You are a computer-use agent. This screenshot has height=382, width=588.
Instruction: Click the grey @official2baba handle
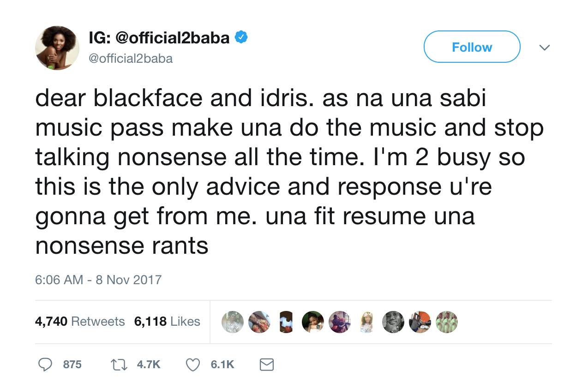(x=131, y=59)
